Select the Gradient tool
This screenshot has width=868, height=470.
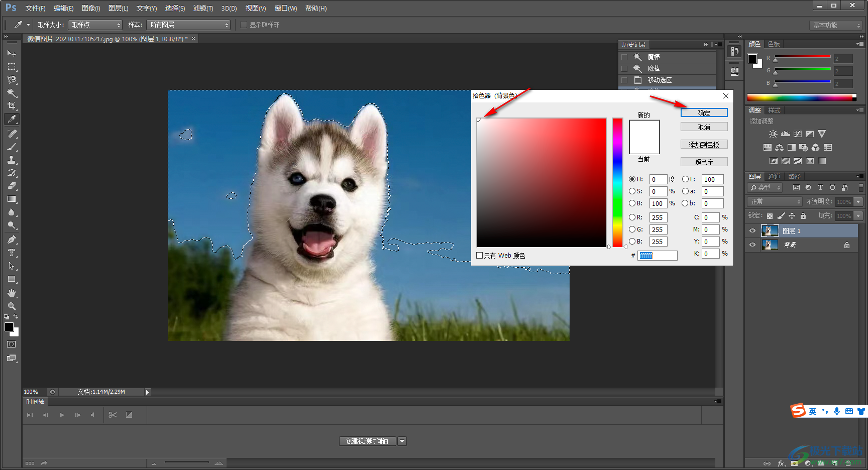(x=12, y=199)
